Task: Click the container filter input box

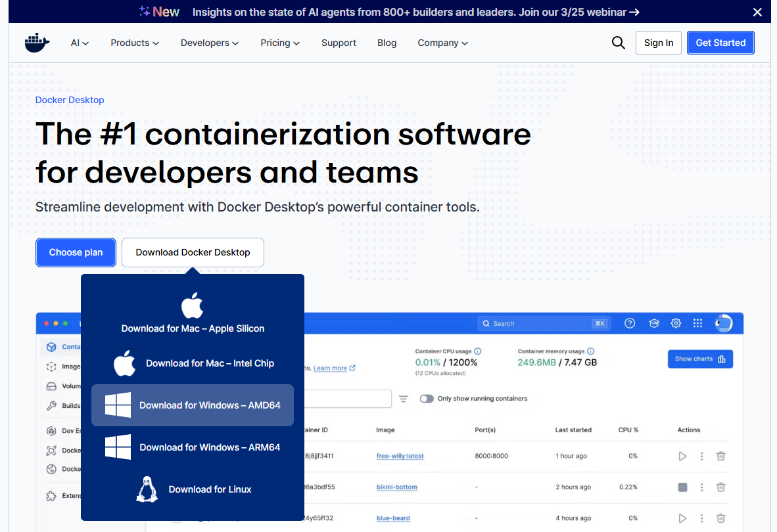Action: [x=348, y=399]
